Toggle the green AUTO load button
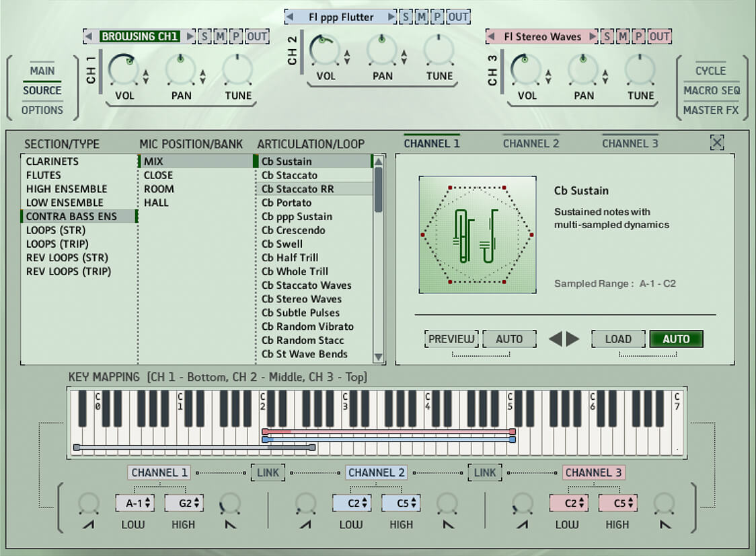756x556 pixels. pyautogui.click(x=675, y=339)
